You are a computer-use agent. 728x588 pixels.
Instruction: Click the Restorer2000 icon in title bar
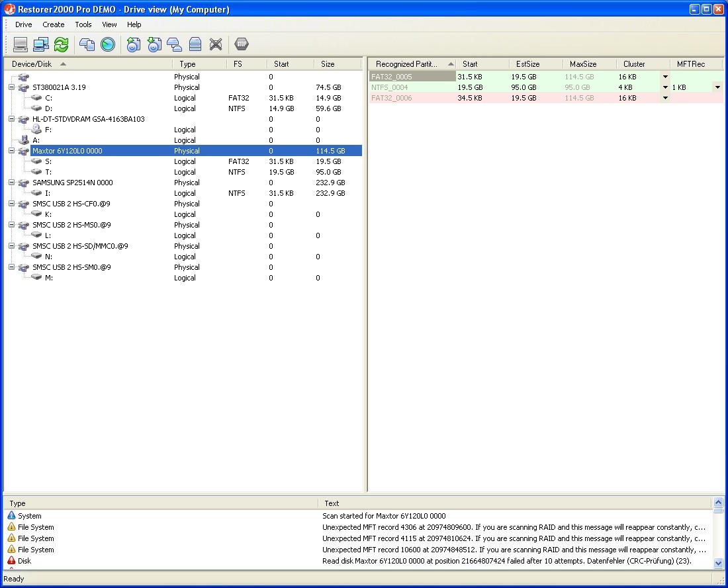pos(9,9)
